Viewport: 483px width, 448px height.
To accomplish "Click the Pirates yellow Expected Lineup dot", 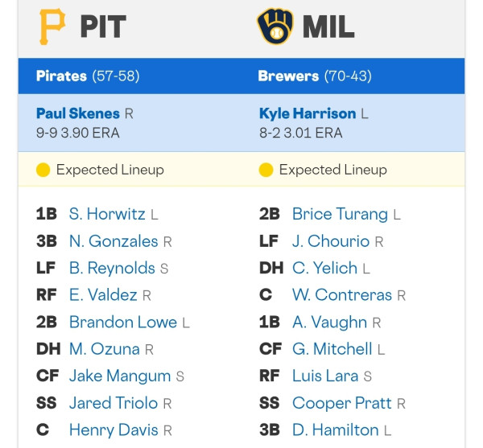I will tap(43, 170).
